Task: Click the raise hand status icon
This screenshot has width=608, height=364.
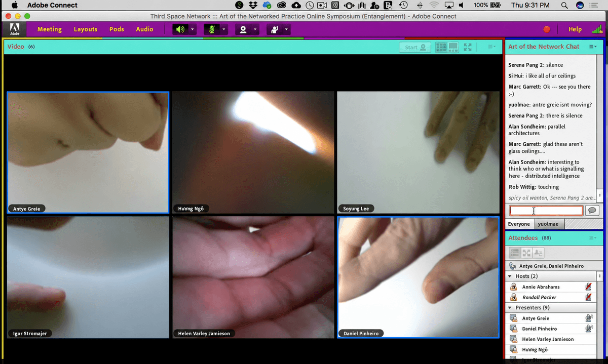Action: (275, 29)
